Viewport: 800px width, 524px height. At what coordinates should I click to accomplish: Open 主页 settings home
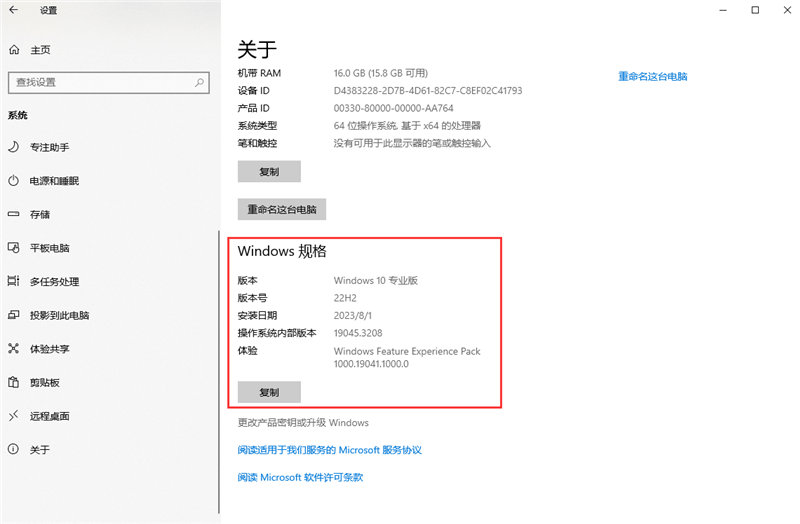click(x=40, y=50)
